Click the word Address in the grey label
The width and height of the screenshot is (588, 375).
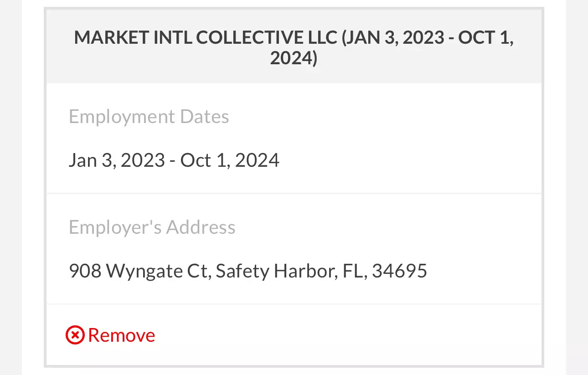201,227
